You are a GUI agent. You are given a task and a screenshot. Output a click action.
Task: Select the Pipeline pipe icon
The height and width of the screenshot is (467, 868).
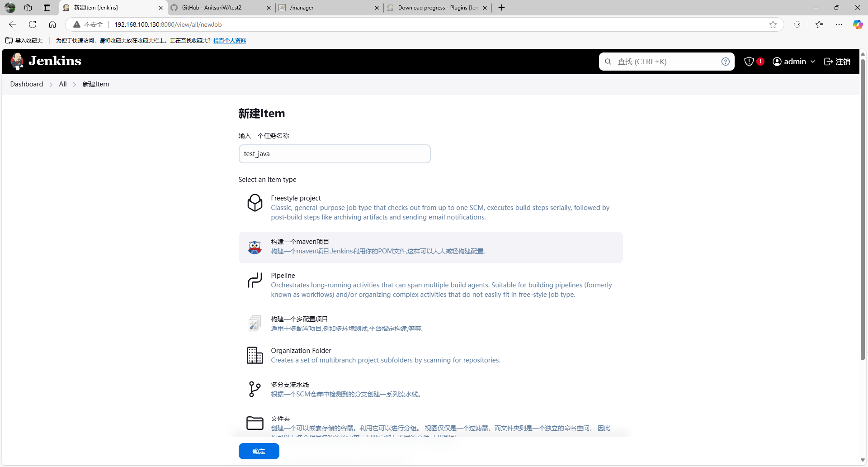255,280
